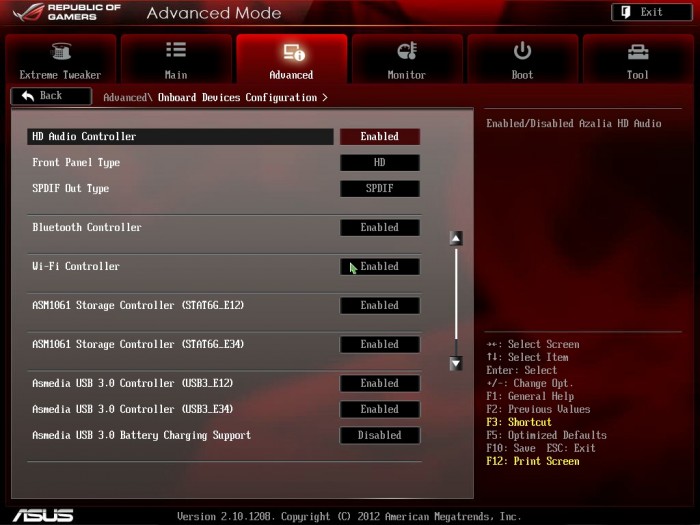The width and height of the screenshot is (700, 525).
Task: Select the Wi-Fi Controller label
Action: (76, 267)
